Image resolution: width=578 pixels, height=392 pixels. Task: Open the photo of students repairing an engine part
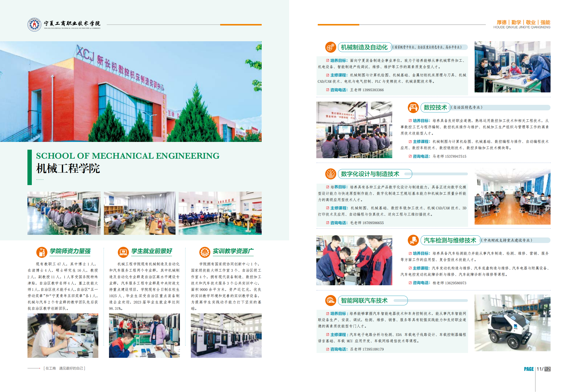(x=354, y=260)
